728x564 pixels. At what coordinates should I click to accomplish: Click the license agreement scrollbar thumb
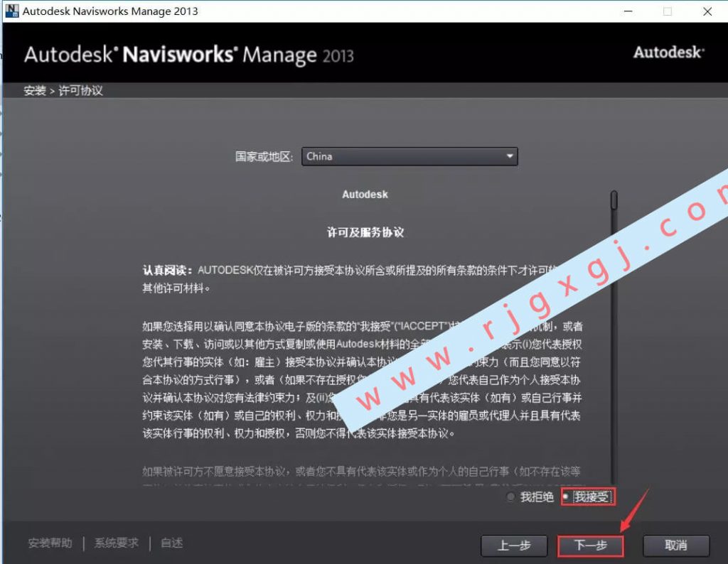click(614, 200)
